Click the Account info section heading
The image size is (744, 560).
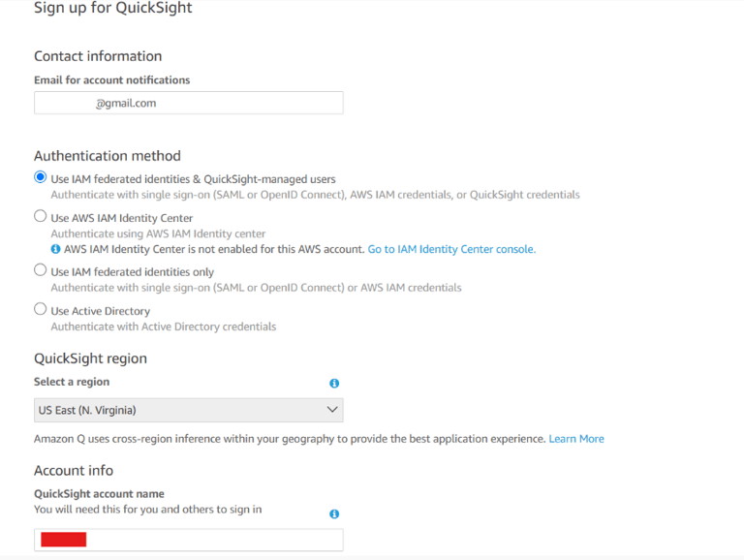[74, 470]
